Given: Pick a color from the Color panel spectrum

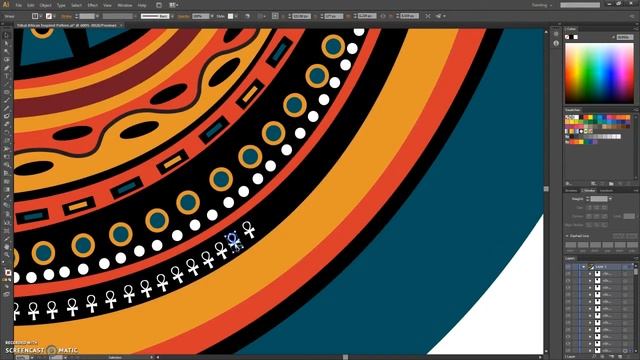Looking at the screenshot, I should click(x=599, y=73).
